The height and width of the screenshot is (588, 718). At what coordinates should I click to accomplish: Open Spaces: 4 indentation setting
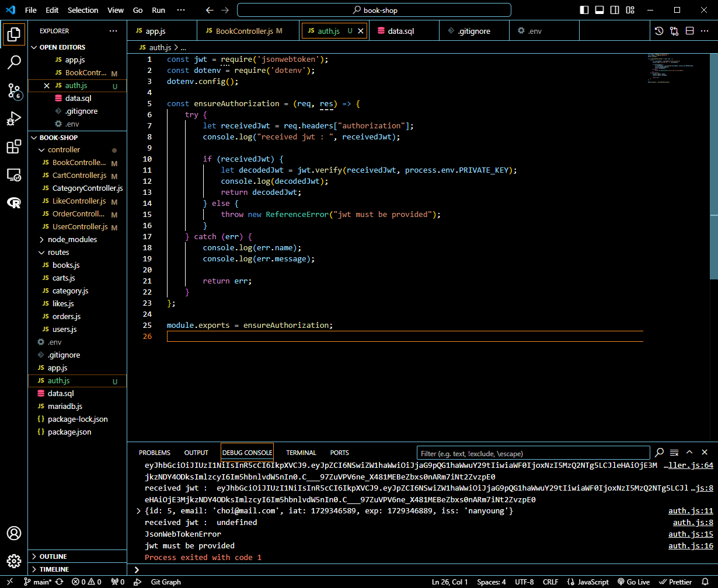point(492,582)
